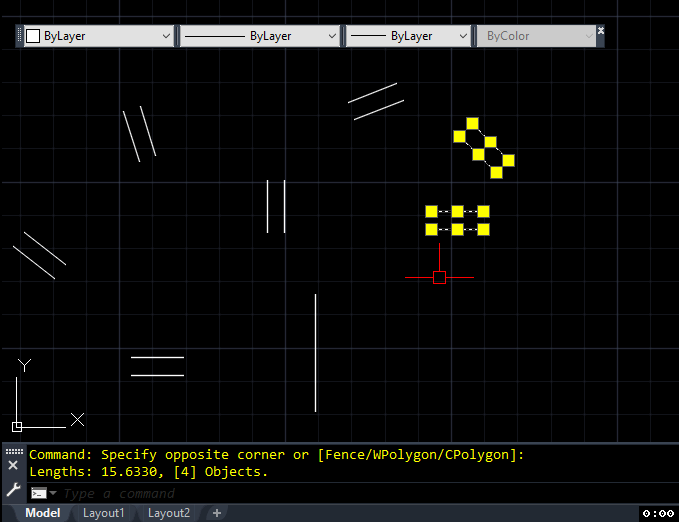
Task: Grab the command line drag grip
Action: pyautogui.click(x=14, y=451)
